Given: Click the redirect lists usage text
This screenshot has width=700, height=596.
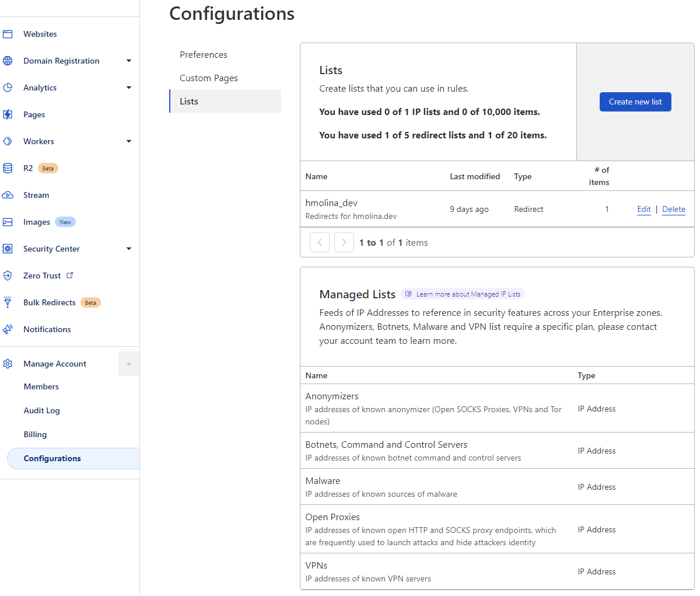Looking at the screenshot, I should (x=433, y=135).
